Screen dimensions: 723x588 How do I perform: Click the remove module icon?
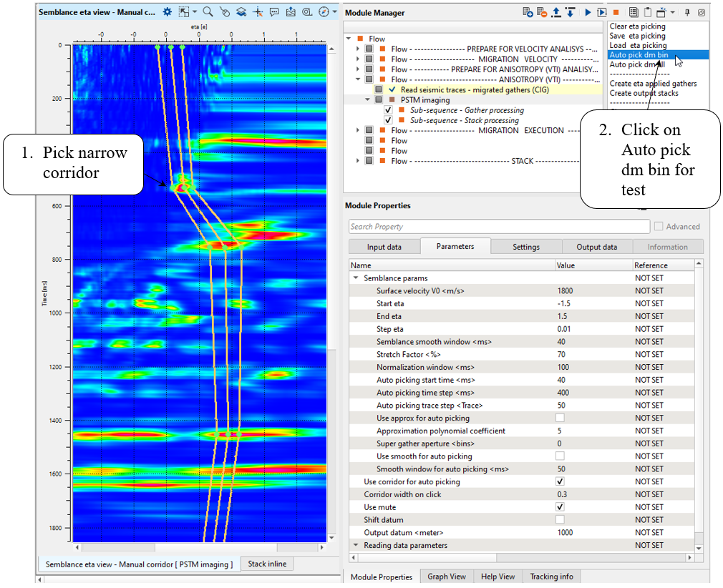pos(542,12)
